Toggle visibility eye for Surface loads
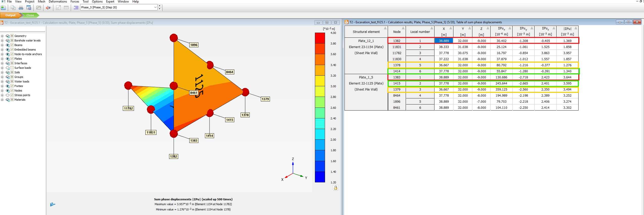The width and height of the screenshot is (644, 215). pyautogui.click(x=8, y=68)
